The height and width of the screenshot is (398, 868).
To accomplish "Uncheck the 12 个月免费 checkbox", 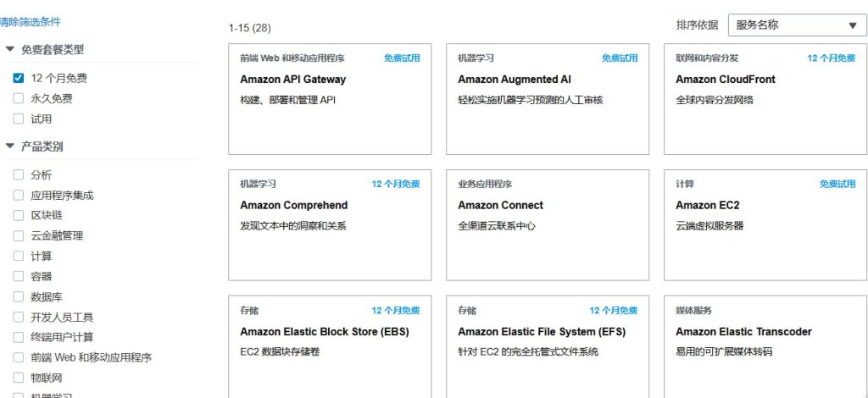I will click(x=19, y=78).
